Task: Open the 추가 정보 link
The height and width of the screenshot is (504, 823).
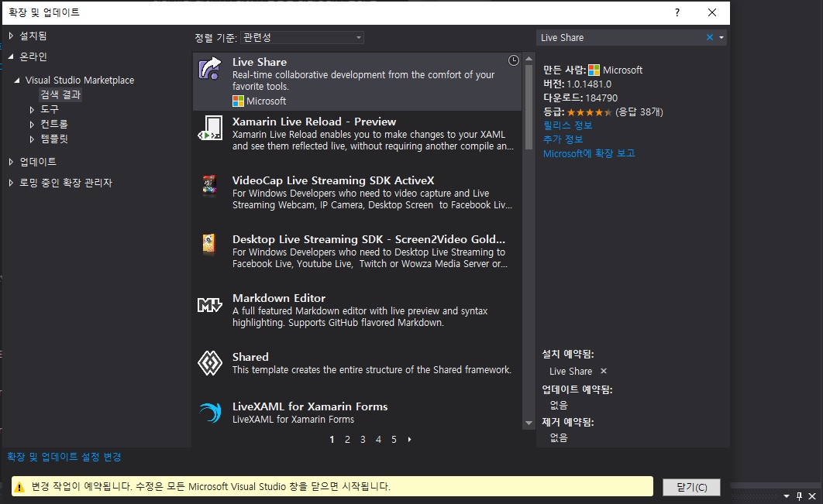Action: (x=563, y=139)
